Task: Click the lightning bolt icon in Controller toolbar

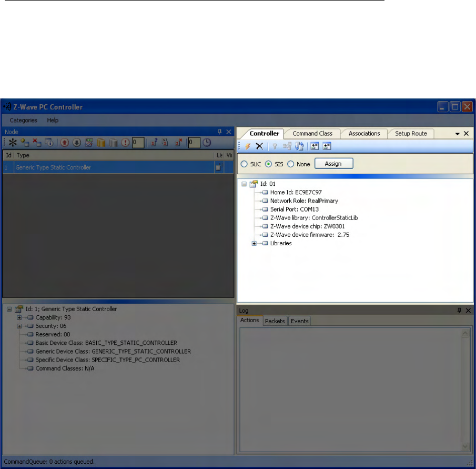Action: 248,146
